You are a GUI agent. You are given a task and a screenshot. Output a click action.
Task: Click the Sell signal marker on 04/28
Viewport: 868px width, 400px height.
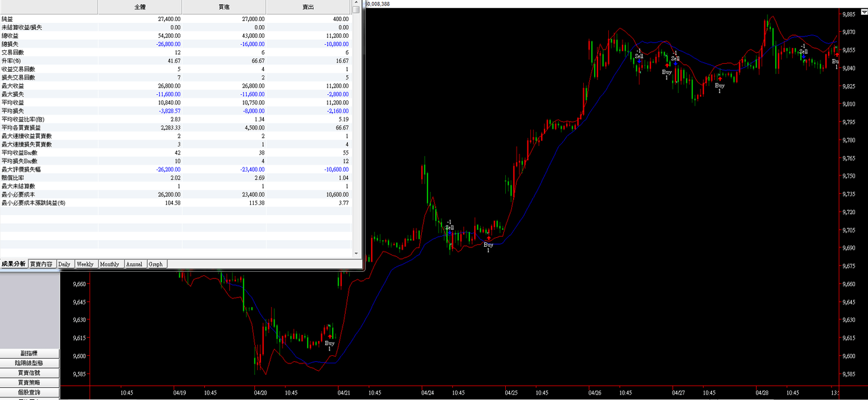(804, 50)
